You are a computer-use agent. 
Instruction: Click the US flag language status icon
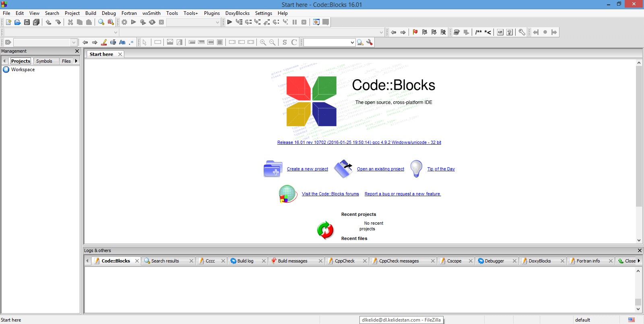632,320
